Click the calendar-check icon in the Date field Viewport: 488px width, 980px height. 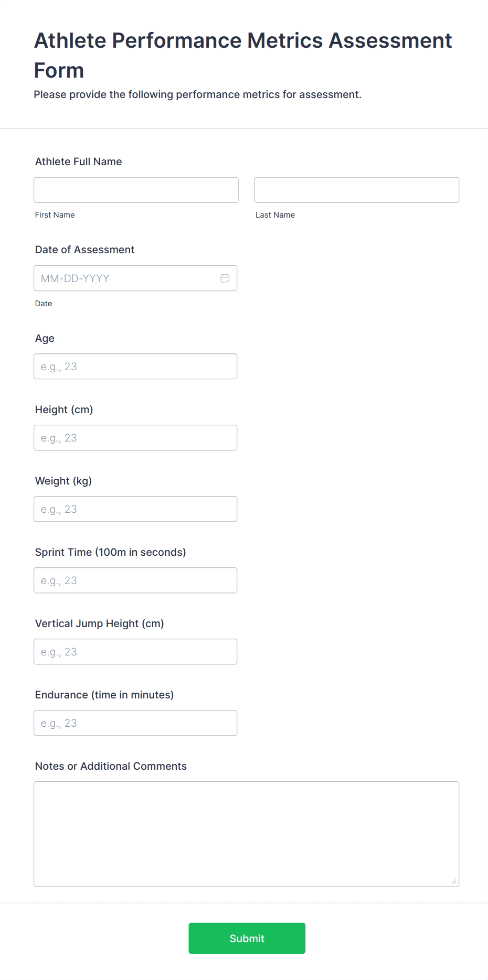click(x=225, y=278)
